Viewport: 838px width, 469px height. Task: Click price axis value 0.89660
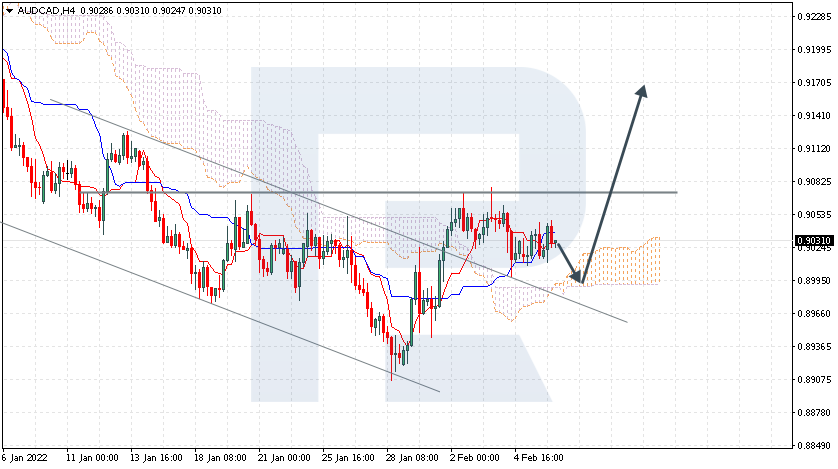coord(814,314)
